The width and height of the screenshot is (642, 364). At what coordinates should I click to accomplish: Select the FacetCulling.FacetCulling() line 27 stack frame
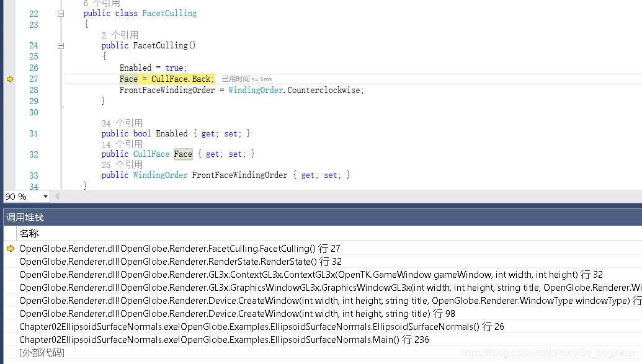pos(180,249)
